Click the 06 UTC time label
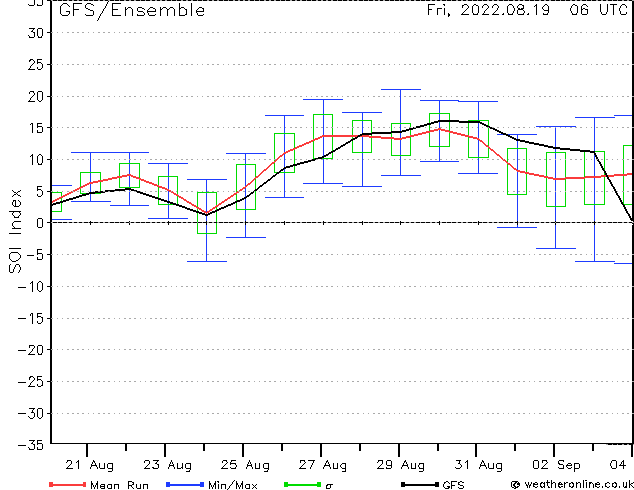Screen dimensions: 634x490 point(598,10)
